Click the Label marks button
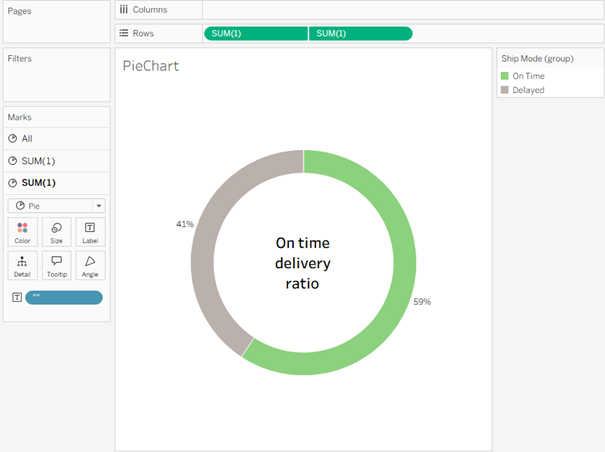 pos(90,233)
